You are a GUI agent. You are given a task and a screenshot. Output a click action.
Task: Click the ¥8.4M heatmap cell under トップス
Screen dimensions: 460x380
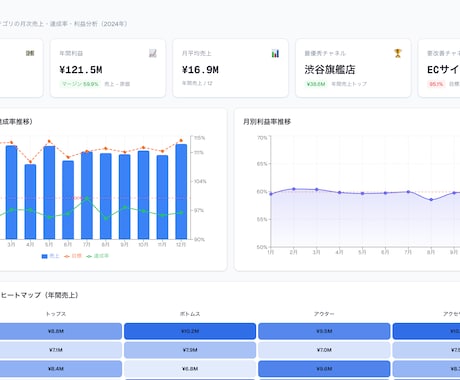pos(56,369)
